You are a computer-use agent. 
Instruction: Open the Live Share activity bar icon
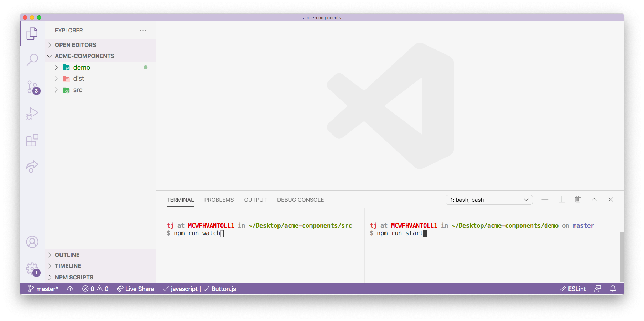(32, 167)
